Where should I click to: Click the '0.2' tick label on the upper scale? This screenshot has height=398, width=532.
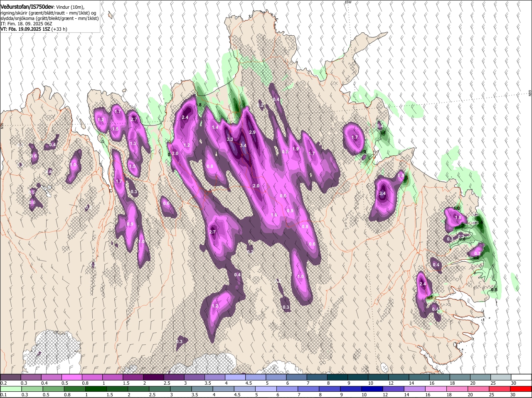click(3, 383)
